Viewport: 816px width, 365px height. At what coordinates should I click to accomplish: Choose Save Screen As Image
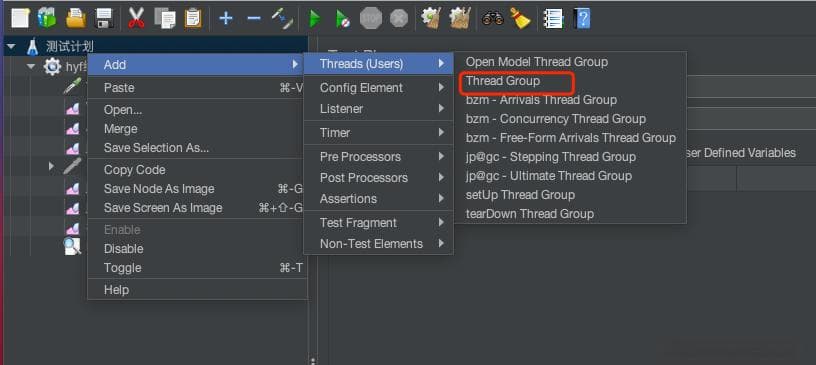pos(197,208)
